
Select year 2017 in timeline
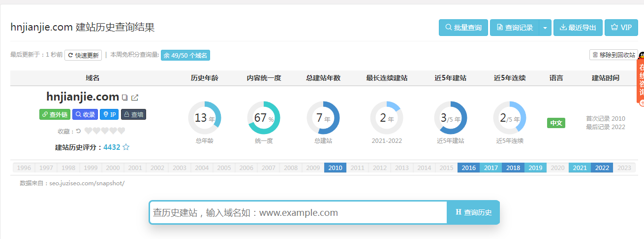point(491,168)
